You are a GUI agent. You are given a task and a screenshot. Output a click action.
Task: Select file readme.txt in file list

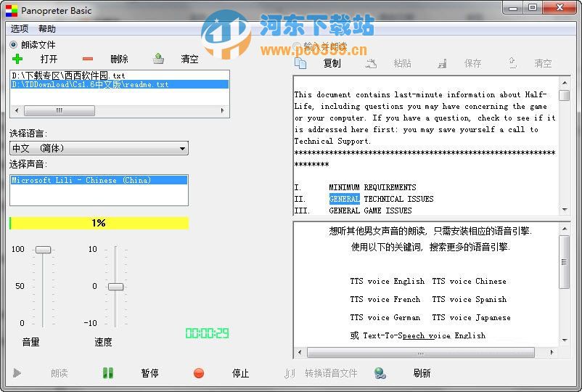tap(120, 85)
